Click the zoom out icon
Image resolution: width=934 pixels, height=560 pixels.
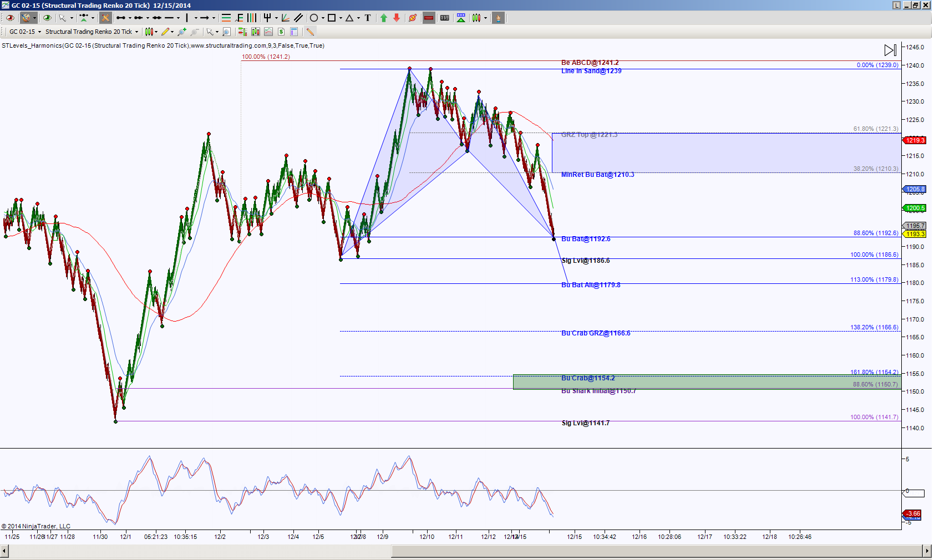[195, 32]
